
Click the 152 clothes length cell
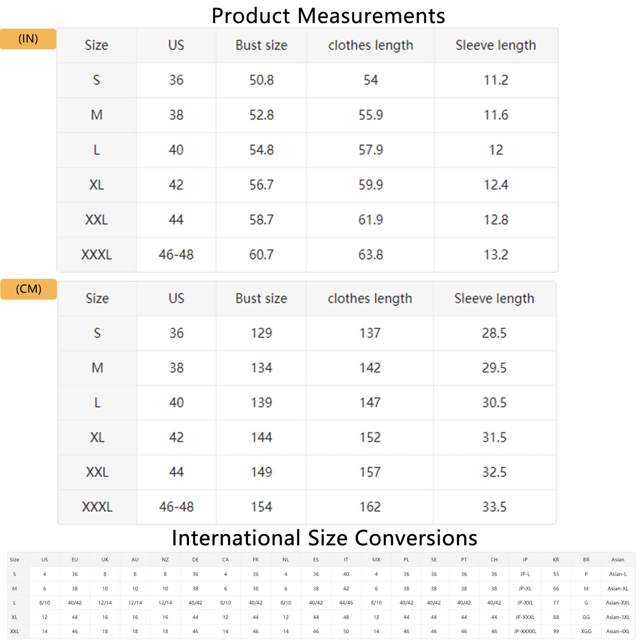(370, 438)
